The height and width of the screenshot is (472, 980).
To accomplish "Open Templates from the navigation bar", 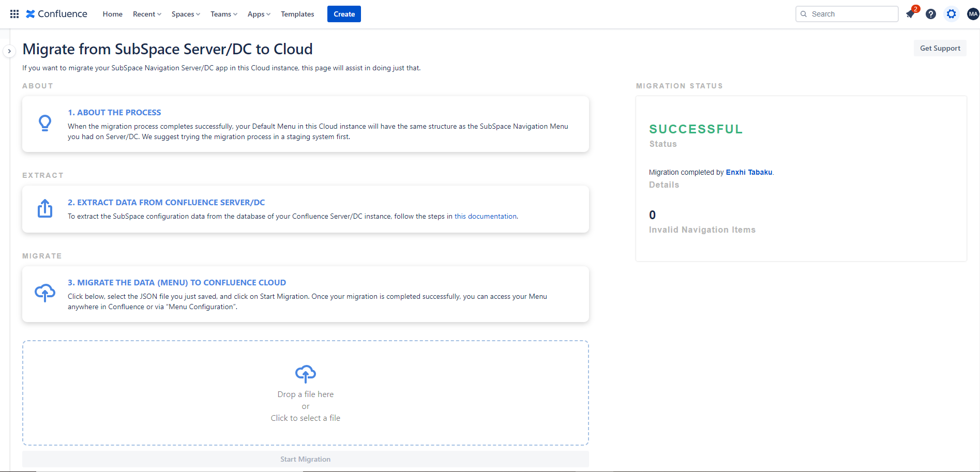I will (297, 14).
